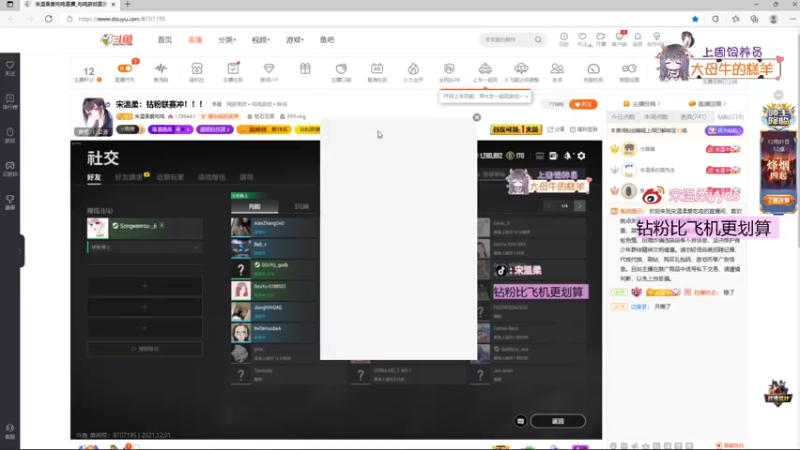Switch to the 钻粉(239) tab

[731, 117]
